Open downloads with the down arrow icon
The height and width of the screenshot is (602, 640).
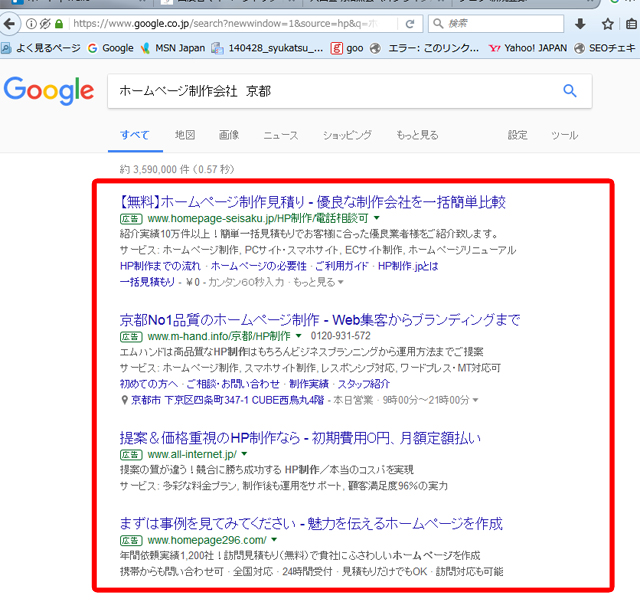[x=580, y=24]
